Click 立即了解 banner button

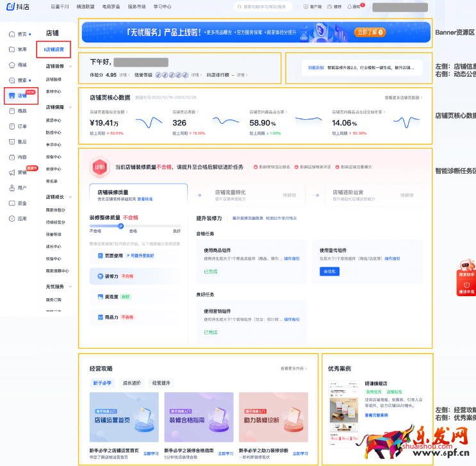coord(370,32)
